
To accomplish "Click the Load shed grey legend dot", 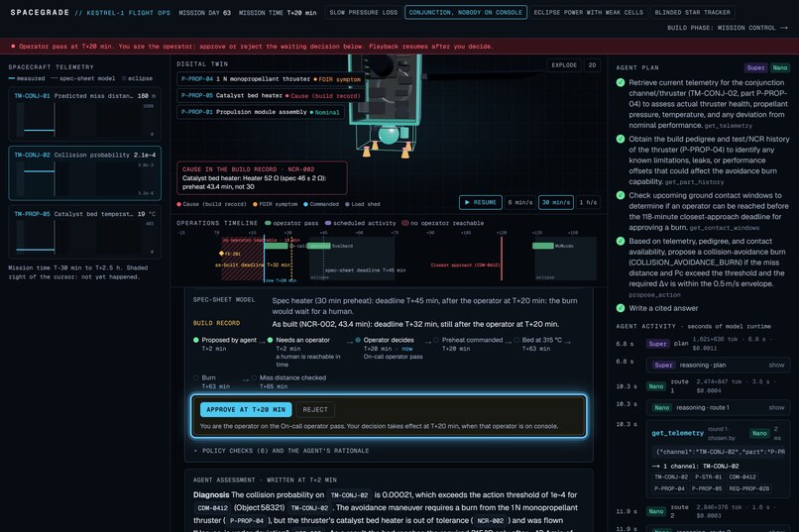I will click(x=347, y=204).
